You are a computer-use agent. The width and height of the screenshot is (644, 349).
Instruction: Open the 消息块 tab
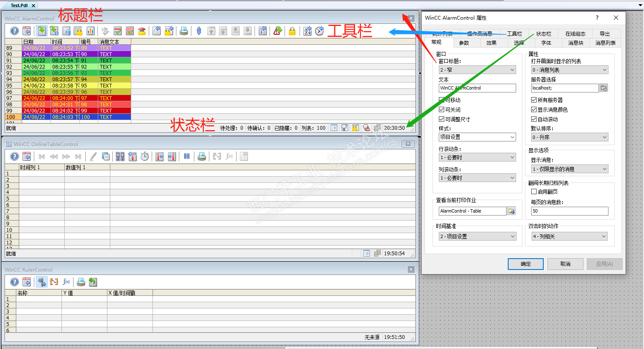click(575, 43)
